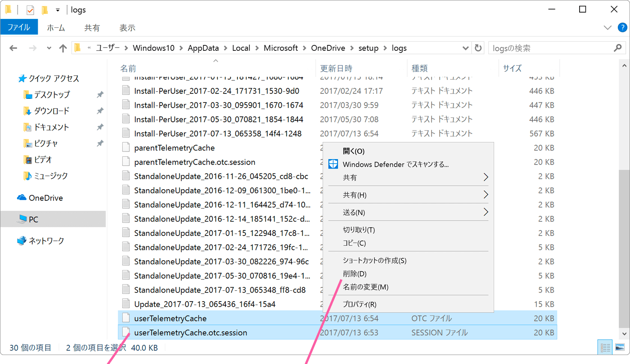Click the scrollbar down arrow
Viewport: 630px width, 364px height.
624,334
